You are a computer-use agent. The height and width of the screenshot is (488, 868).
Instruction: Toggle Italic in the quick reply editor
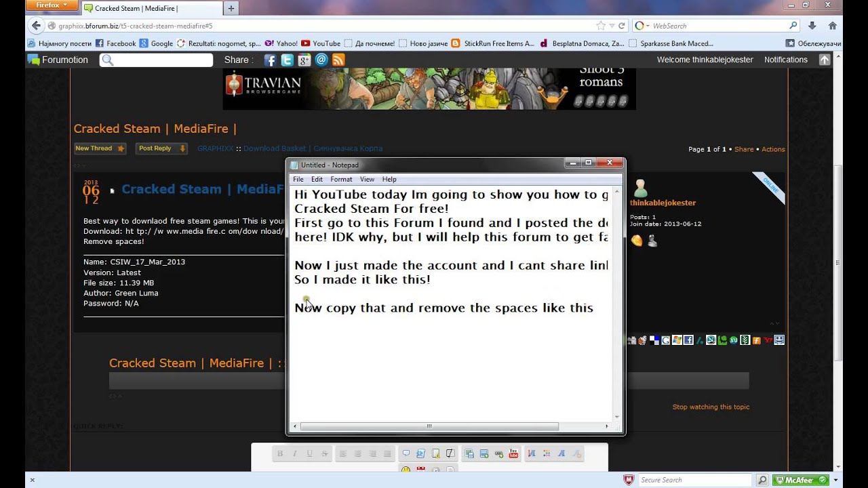[294, 453]
